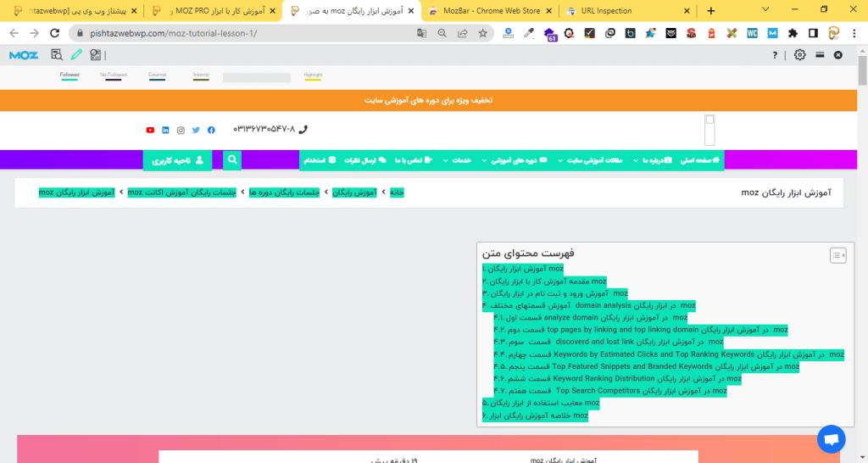This screenshot has width=868, height=463.
Task: Expand the خدمات menu dropdown
Action: pos(457,160)
